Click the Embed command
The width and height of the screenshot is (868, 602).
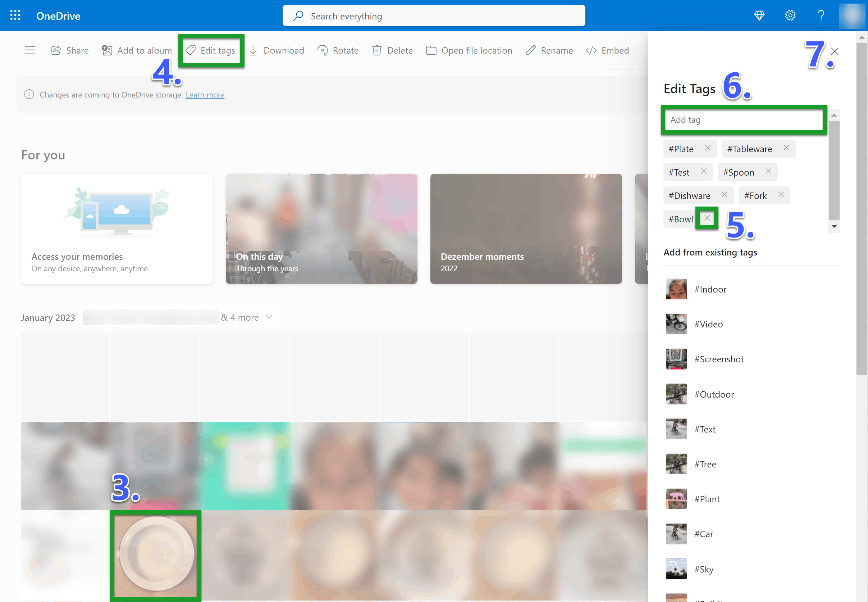point(607,50)
